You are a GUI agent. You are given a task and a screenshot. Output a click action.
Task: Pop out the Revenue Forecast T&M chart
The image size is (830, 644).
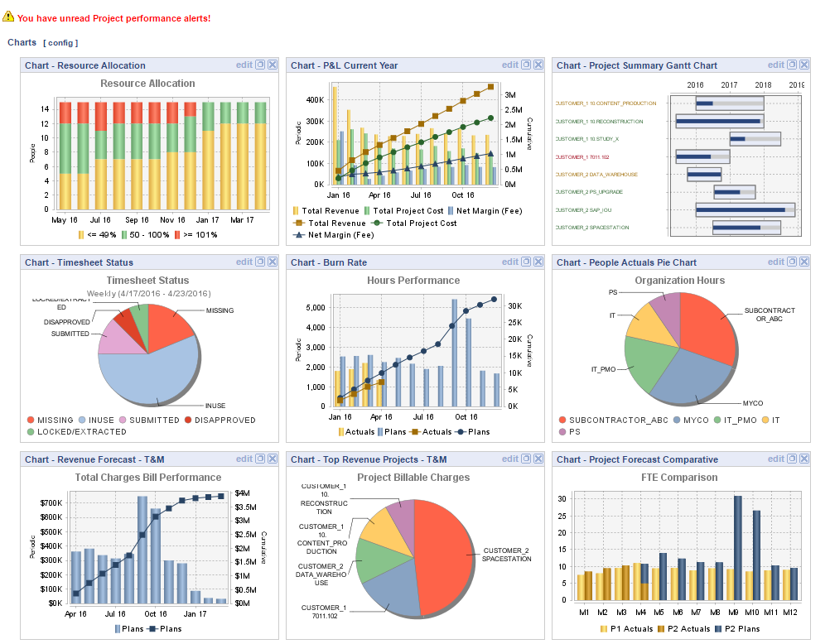(x=259, y=459)
